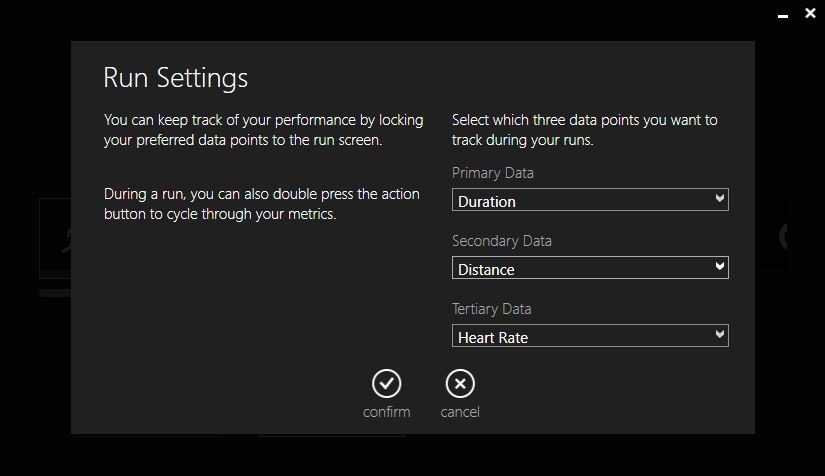
Task: Click the 'Tertiary Data' field label
Action: (491, 309)
